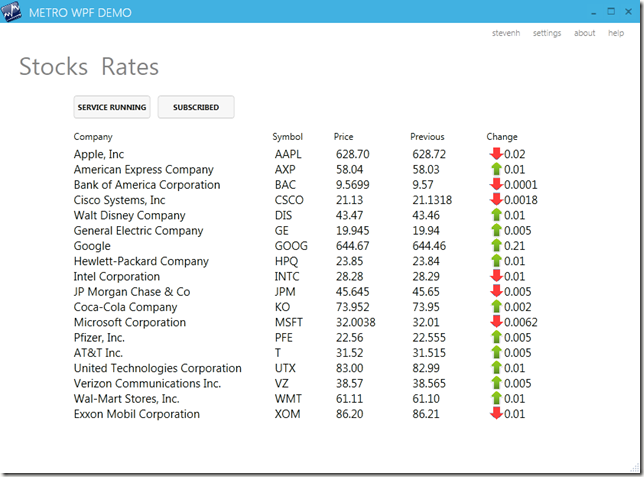Click the green up arrow for Pfizer
The image size is (644, 477).
pyautogui.click(x=497, y=337)
